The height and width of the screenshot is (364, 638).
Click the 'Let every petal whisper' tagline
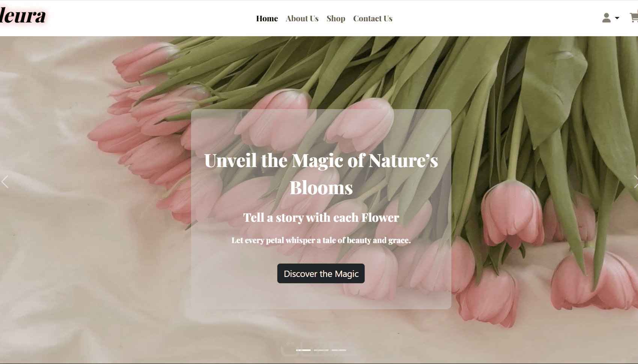point(321,240)
